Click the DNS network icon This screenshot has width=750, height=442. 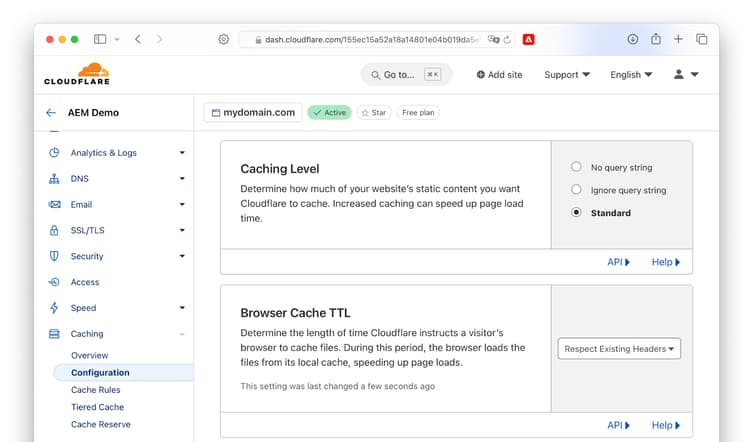54,178
